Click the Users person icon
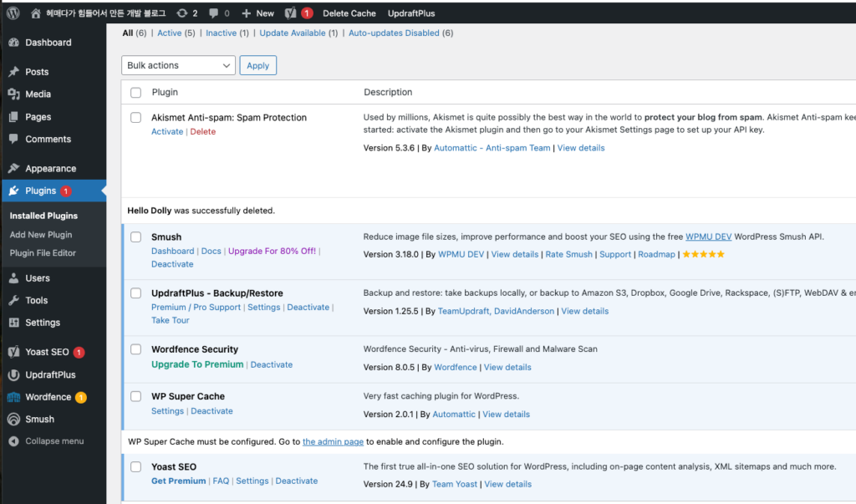 point(13,278)
